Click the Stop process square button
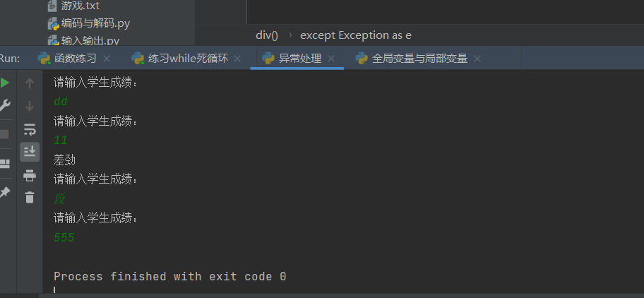 4,134
